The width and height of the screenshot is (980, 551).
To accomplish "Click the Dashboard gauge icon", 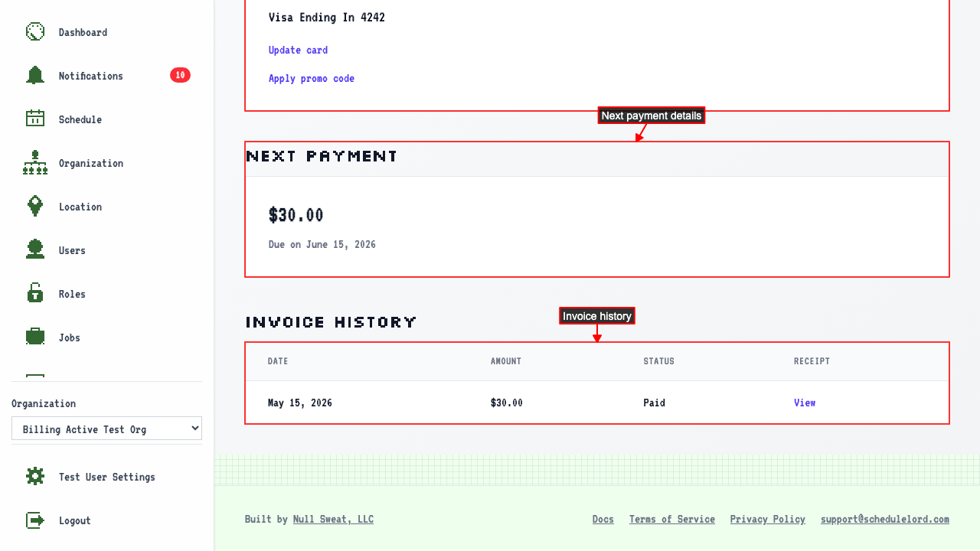I will [35, 31].
